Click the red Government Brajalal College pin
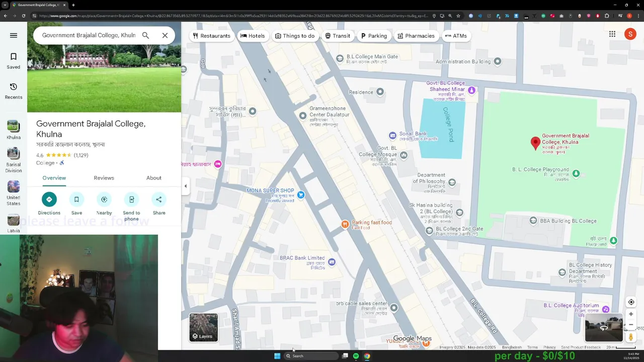644x362 pixels. click(x=535, y=143)
